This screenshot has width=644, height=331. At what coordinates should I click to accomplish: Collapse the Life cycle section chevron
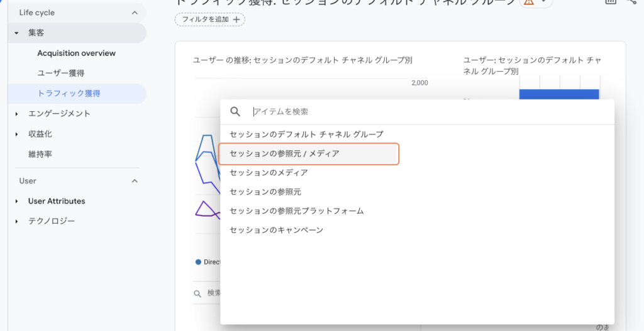click(x=134, y=13)
